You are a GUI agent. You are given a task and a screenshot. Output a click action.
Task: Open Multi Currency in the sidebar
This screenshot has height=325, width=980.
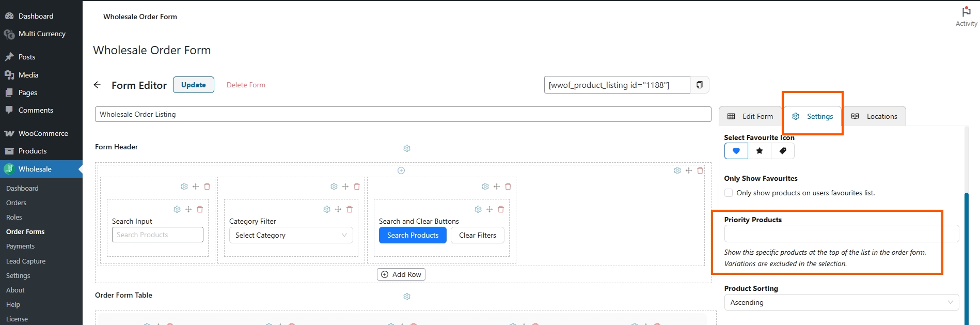coord(41,34)
